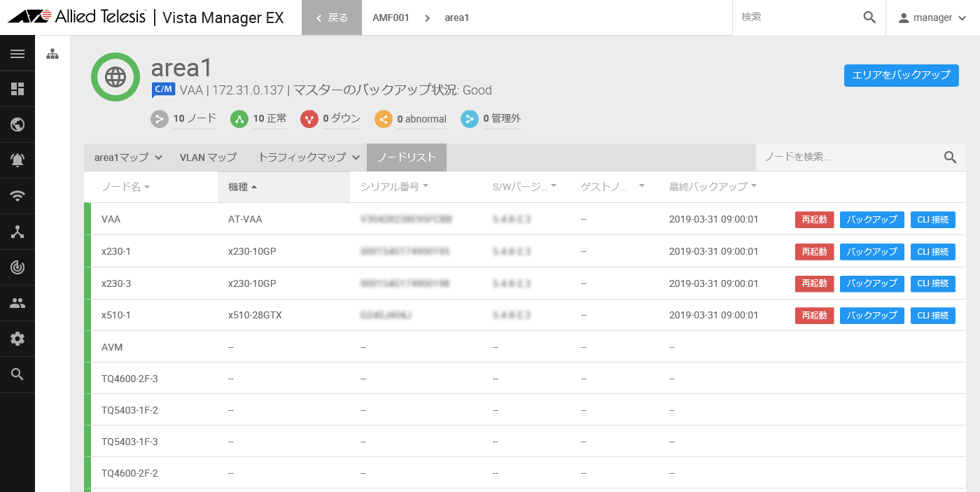Click the x510-28GTX model cell
Image resolution: width=980 pixels, height=492 pixels.
point(255,316)
